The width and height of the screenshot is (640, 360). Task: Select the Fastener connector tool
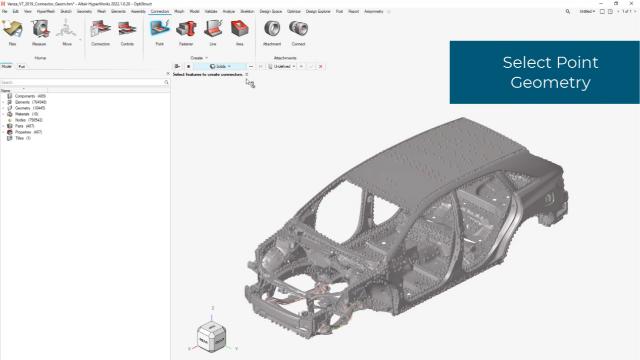pos(186,33)
